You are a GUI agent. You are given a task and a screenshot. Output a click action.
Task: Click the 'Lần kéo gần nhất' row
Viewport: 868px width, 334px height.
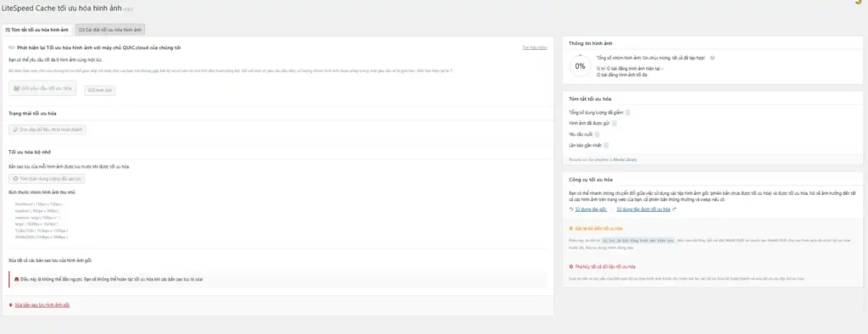click(x=589, y=145)
